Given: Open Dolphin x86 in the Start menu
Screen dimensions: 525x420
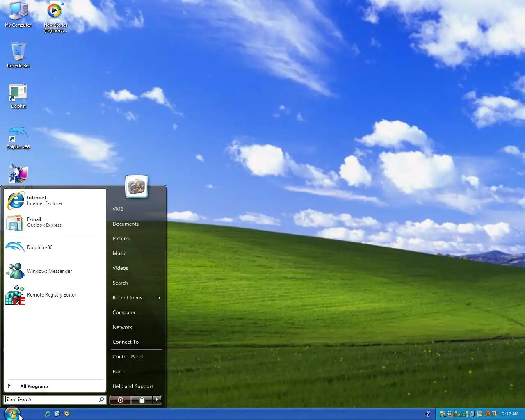Looking at the screenshot, I should [x=55, y=247].
